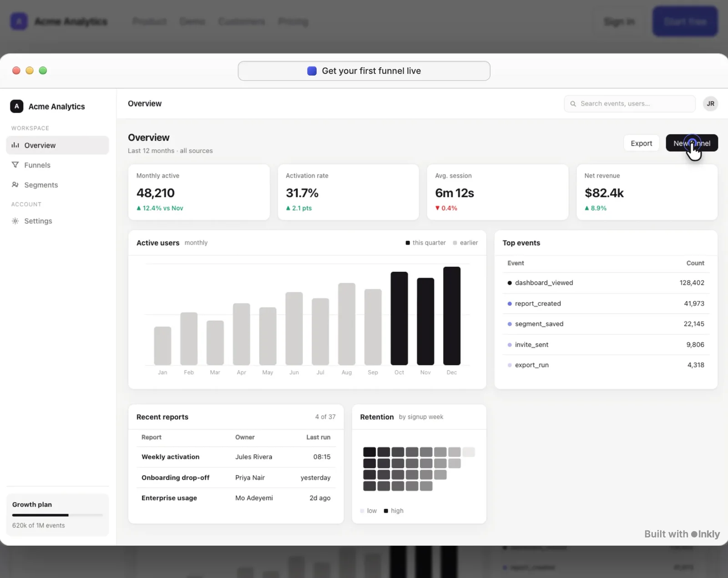728x578 pixels.
Task: Open the Weekly activation report
Action: [236, 457]
